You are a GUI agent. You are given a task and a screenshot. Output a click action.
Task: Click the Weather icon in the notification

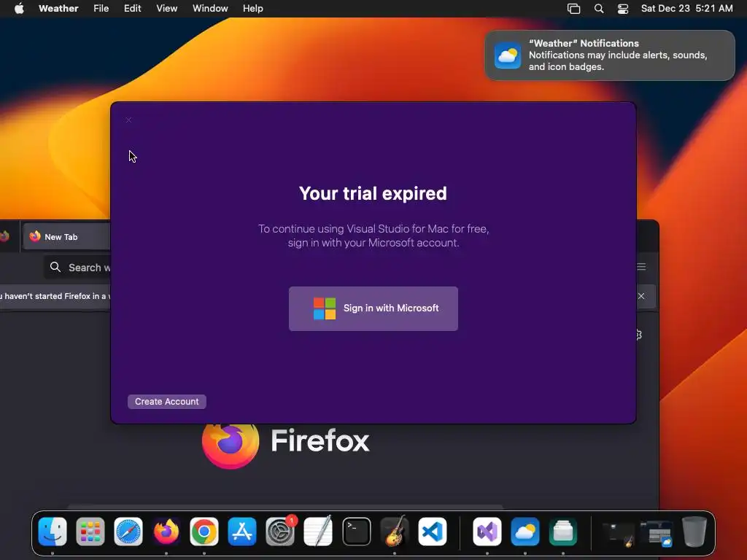pos(508,55)
